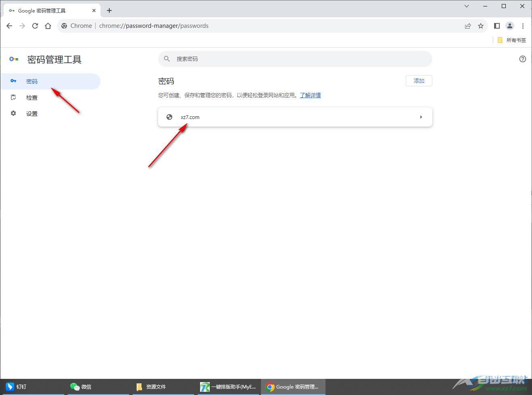Open a new tab with plus button
The image size is (532, 395).
[109, 11]
